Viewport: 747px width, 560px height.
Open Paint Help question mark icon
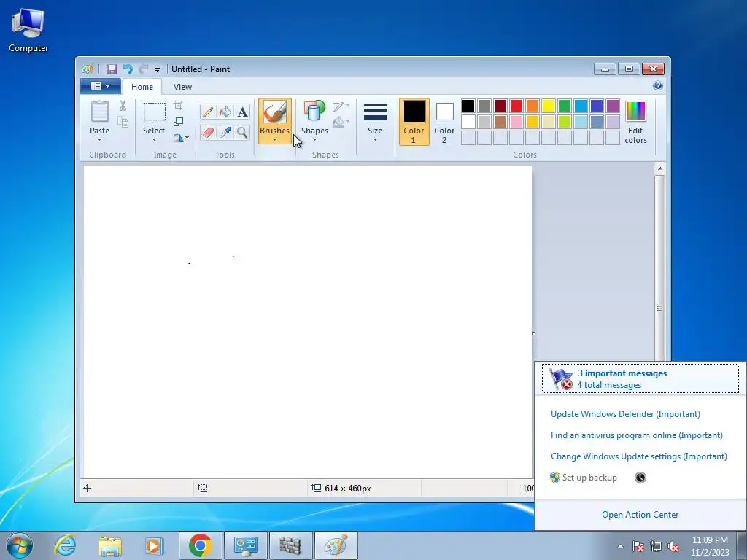tap(658, 86)
